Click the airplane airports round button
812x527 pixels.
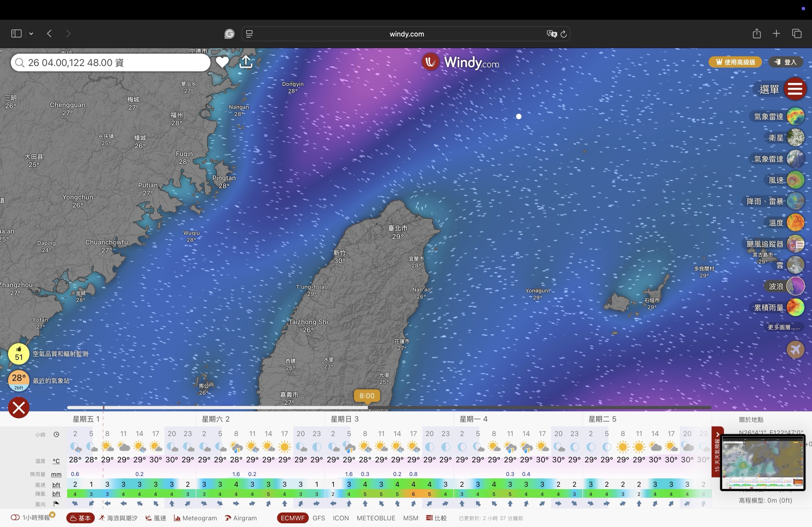pyautogui.click(x=795, y=350)
